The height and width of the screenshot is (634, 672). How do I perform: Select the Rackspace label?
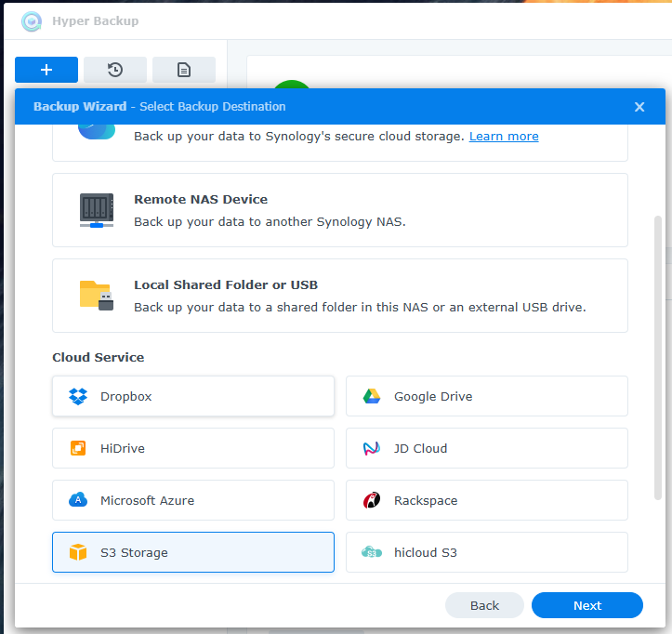426,501
